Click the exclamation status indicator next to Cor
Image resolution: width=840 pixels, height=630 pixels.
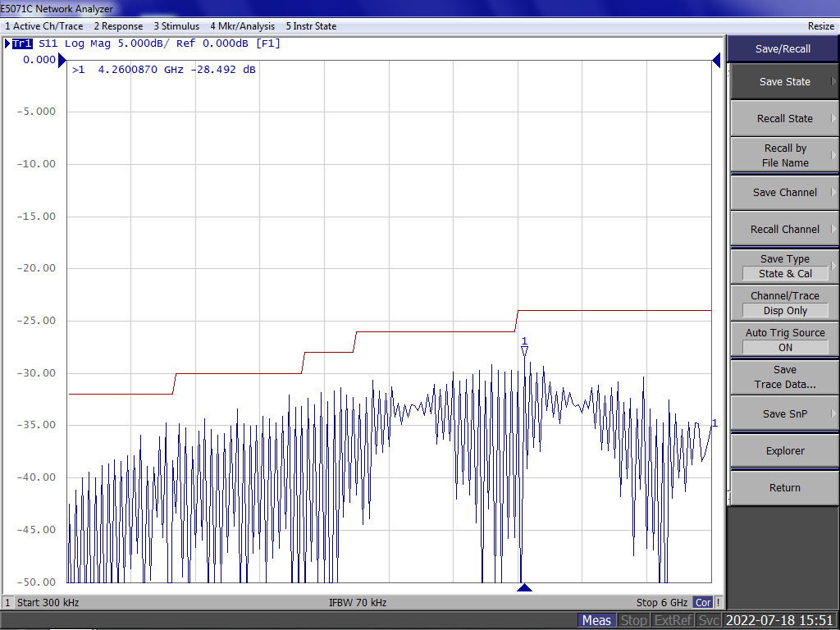(718, 602)
